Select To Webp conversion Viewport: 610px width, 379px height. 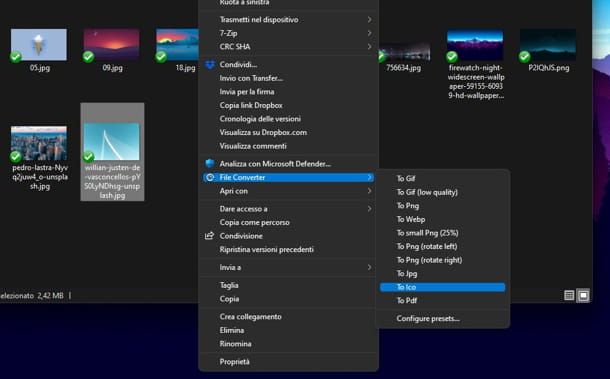[442, 219]
